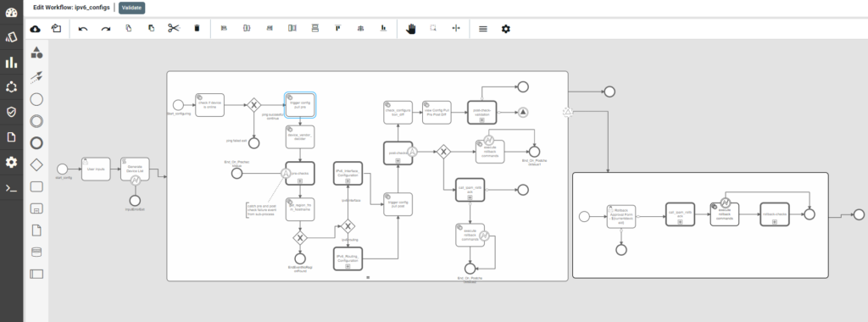Select the 'trigger config pull pre' task
The width and height of the screenshot is (868, 322).
pos(300,105)
